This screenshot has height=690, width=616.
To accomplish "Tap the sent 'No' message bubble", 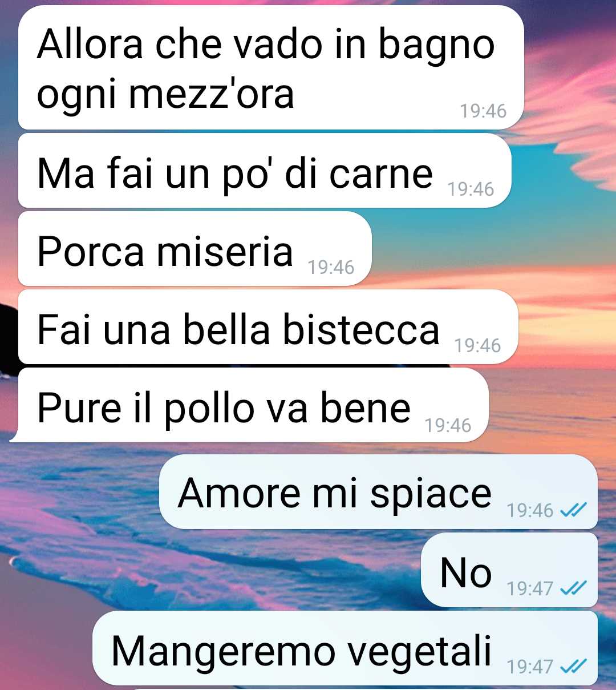I will coord(509,570).
